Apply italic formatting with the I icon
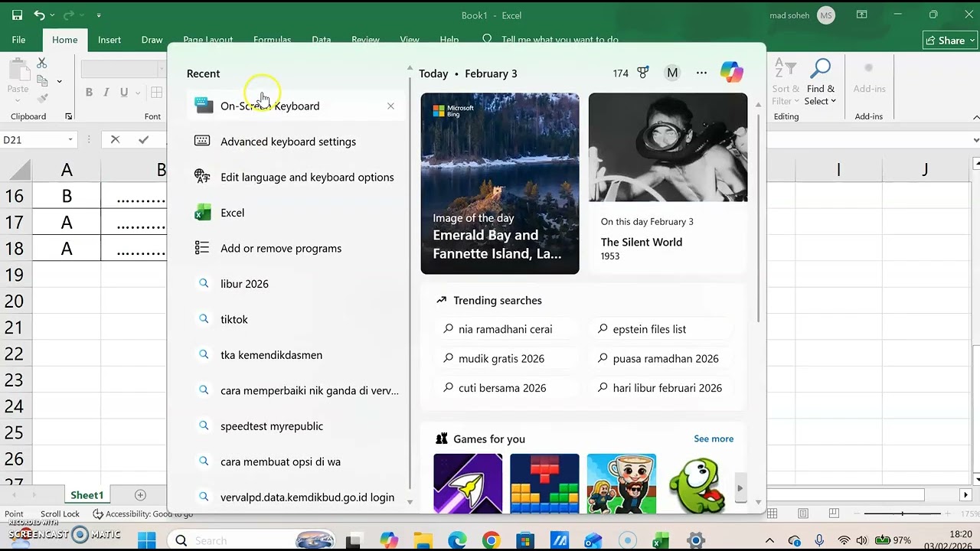Viewport: 980px width, 551px height. 106,93
